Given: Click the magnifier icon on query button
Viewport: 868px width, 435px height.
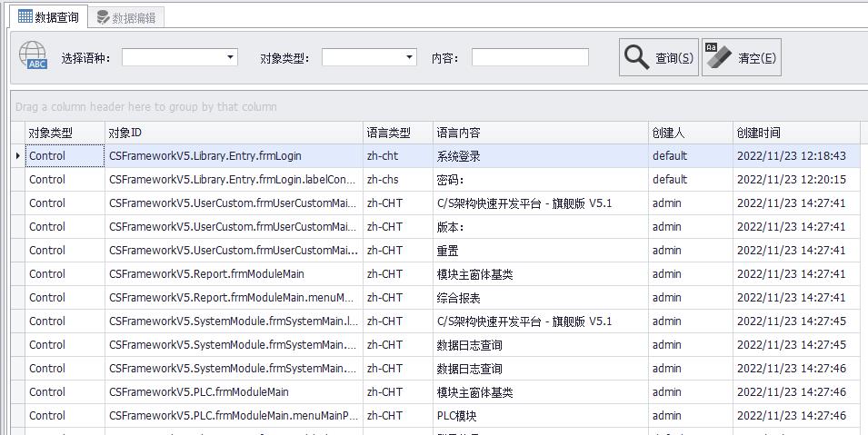Looking at the screenshot, I should [x=636, y=57].
